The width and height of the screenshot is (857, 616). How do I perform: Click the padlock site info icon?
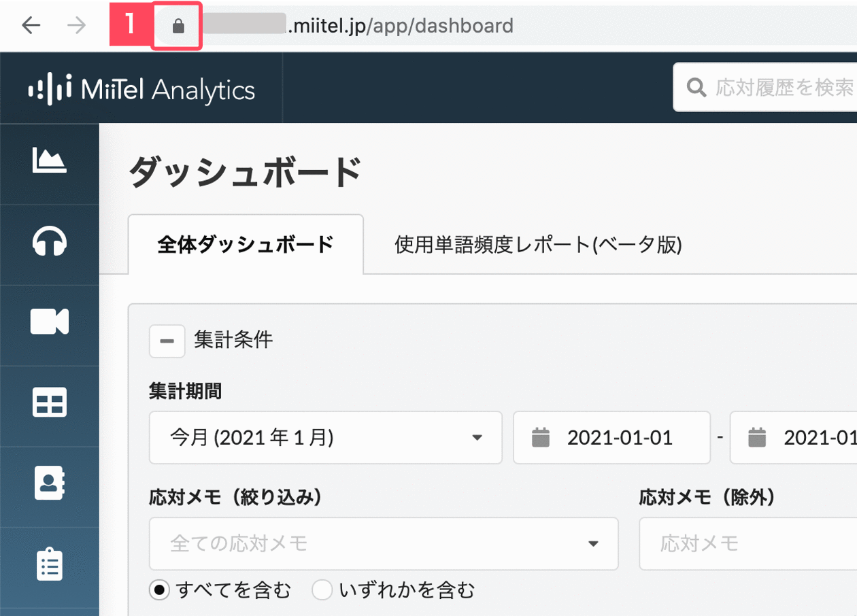coord(178,27)
